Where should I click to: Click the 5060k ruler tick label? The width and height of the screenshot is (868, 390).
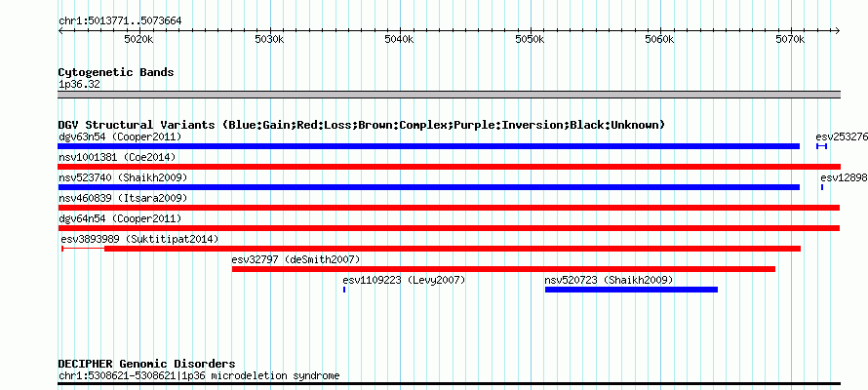[x=660, y=40]
